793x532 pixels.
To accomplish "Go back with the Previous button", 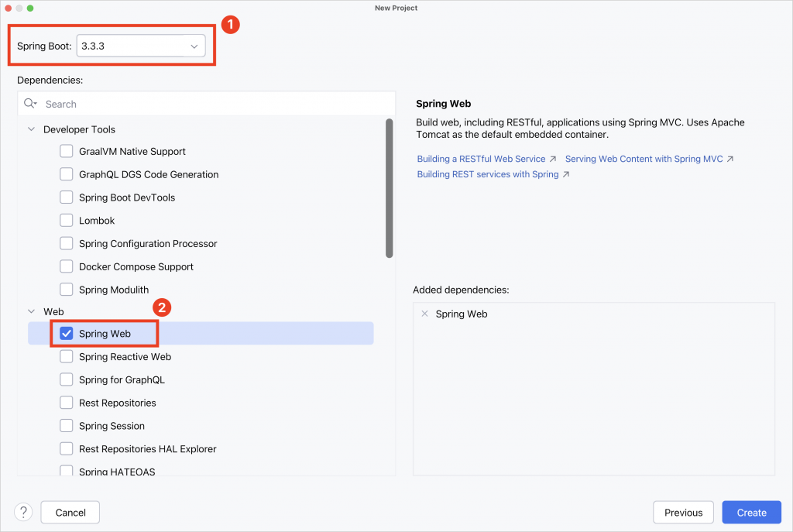I will pyautogui.click(x=683, y=513).
